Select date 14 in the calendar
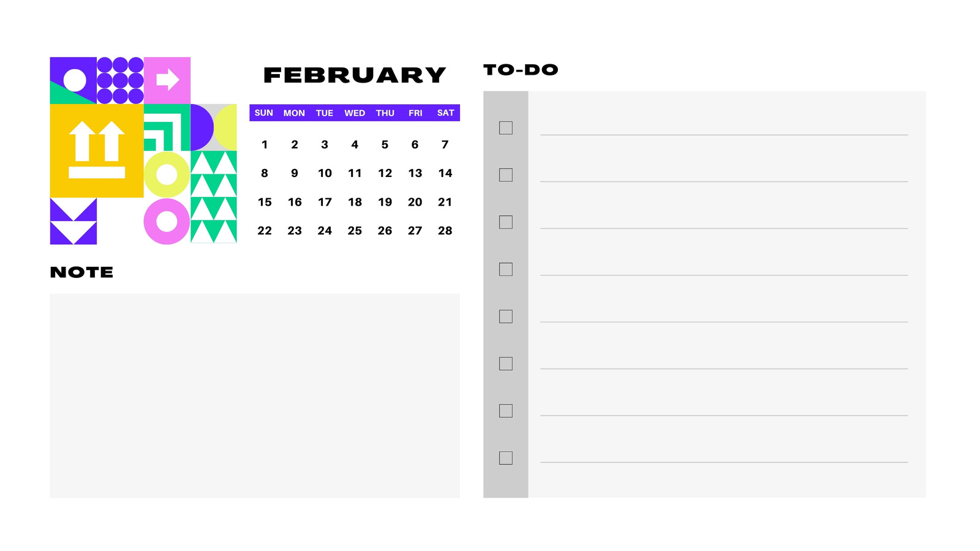The image size is (980, 551). (445, 173)
